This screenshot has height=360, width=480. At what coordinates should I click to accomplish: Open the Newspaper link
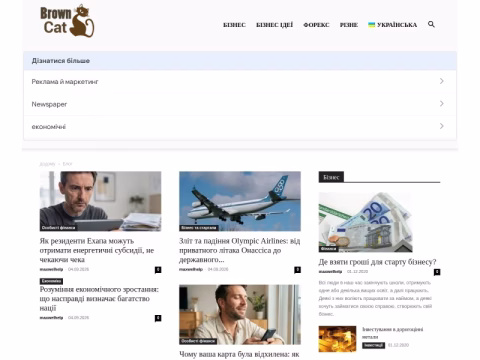click(49, 104)
